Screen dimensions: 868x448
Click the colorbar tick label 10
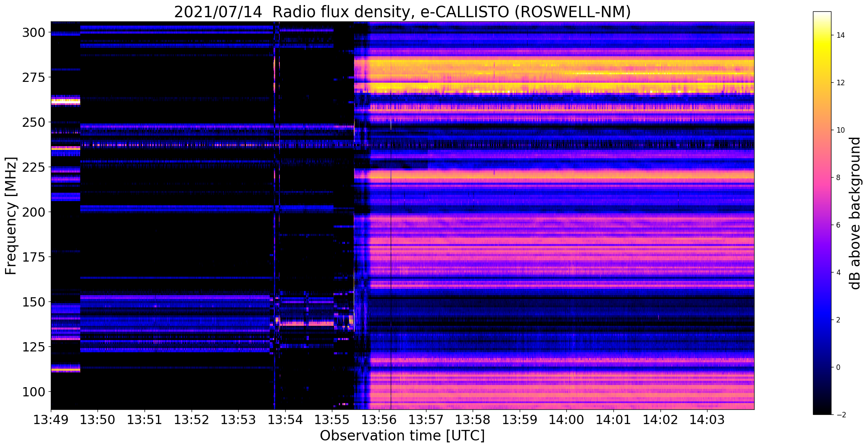click(x=840, y=130)
